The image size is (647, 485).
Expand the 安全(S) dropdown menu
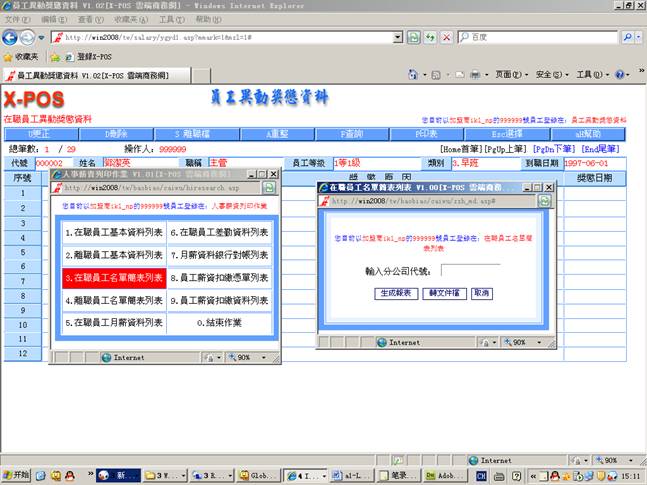coord(551,75)
